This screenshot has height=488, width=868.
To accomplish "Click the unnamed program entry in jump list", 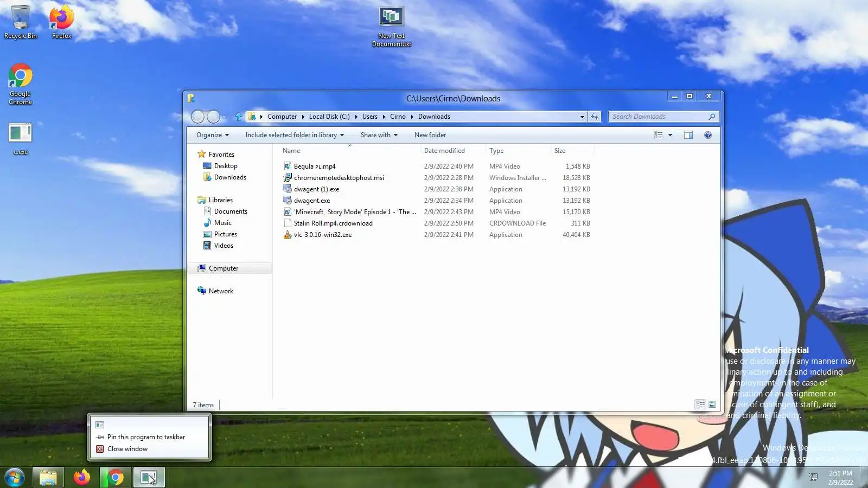I will 149,425.
